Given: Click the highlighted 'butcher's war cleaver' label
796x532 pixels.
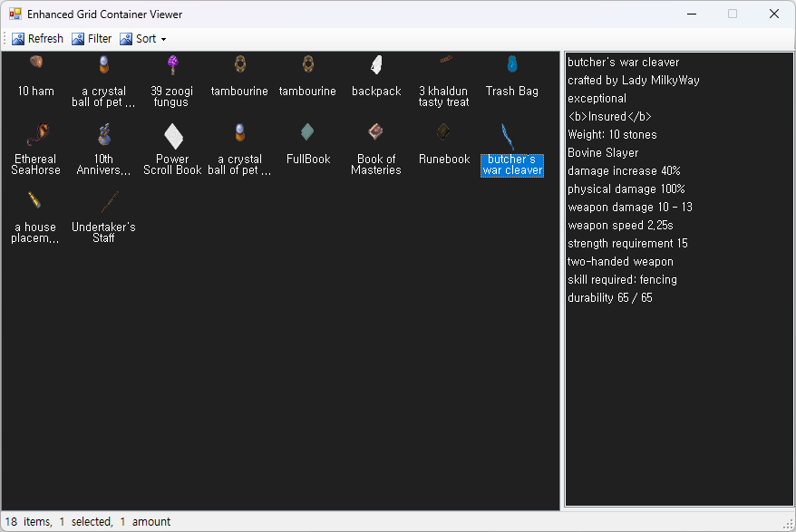Looking at the screenshot, I should pyautogui.click(x=512, y=165).
